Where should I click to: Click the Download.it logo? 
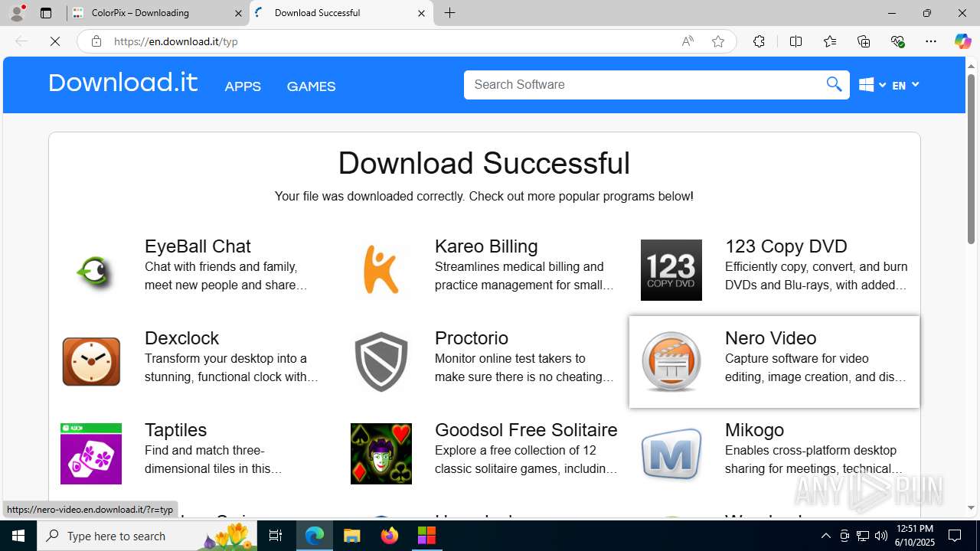click(123, 82)
